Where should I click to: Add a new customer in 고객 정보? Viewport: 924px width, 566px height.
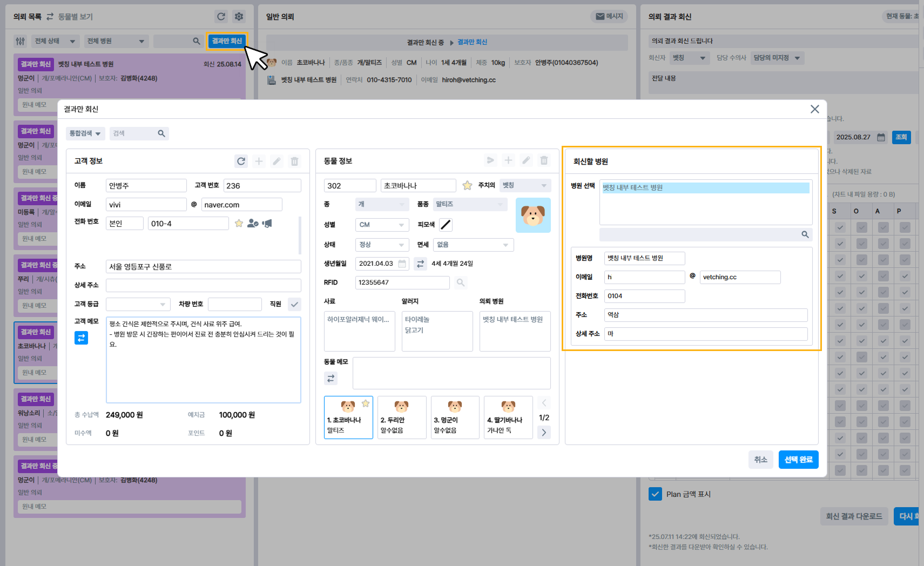[259, 161]
